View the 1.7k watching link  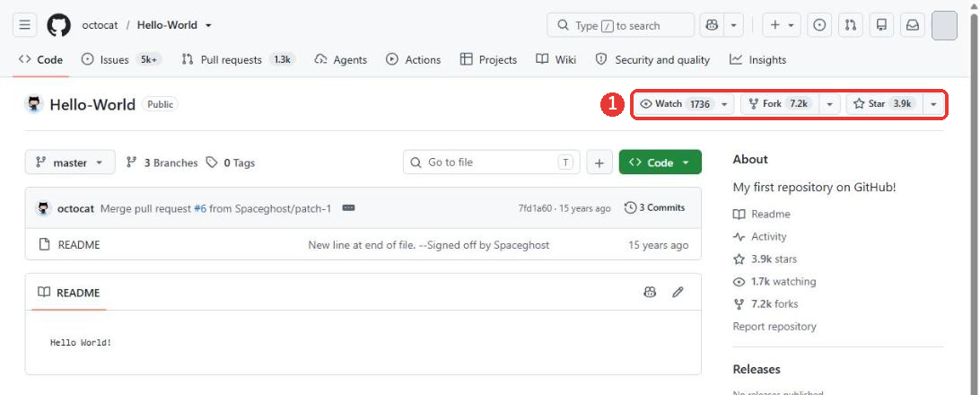pos(775,281)
